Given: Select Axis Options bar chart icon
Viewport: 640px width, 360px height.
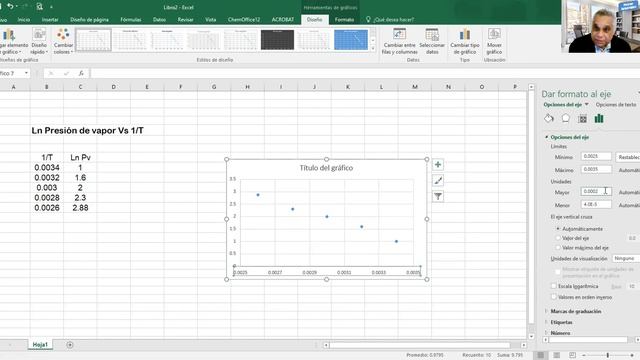Looking at the screenshot, I should pyautogui.click(x=599, y=119).
